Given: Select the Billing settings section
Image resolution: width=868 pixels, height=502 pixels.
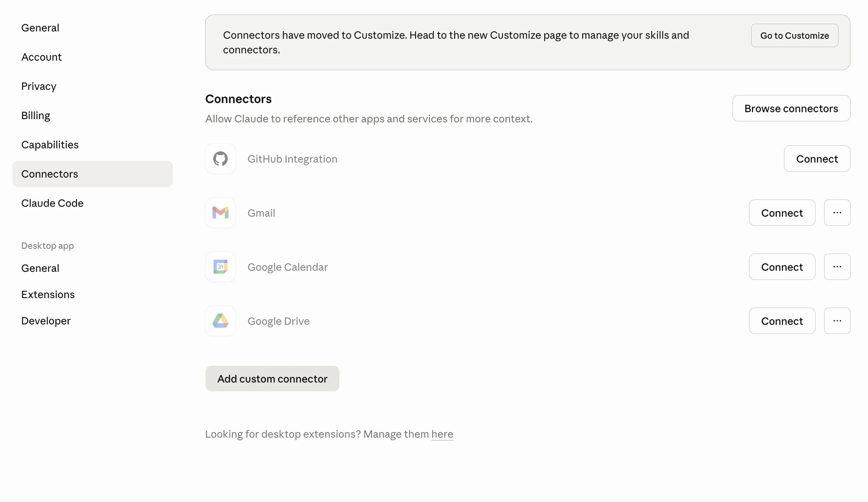Looking at the screenshot, I should tap(35, 115).
